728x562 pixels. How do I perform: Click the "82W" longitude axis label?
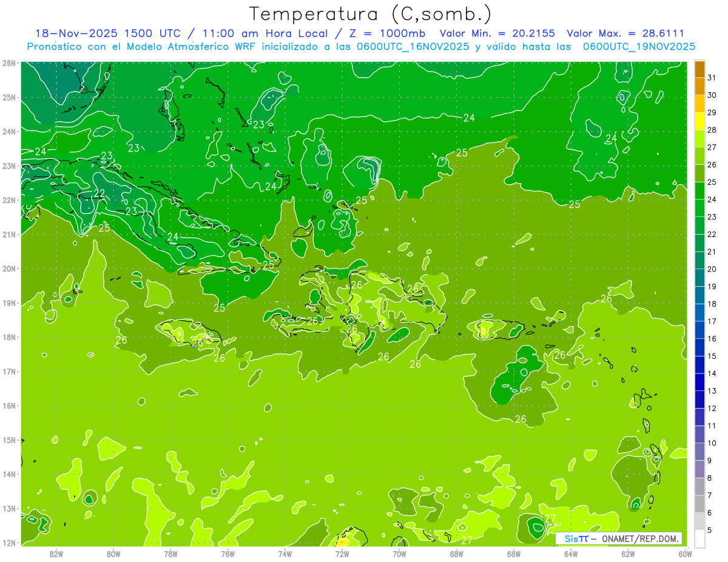(56, 554)
